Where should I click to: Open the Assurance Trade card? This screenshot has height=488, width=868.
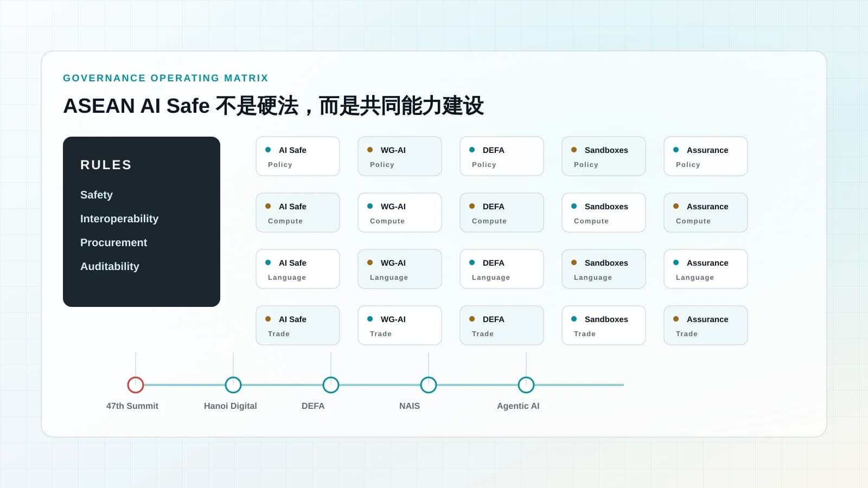coord(706,325)
